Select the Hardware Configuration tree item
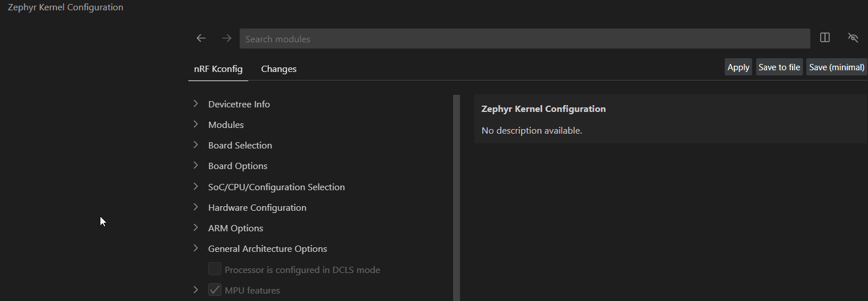The width and height of the screenshot is (868, 301). pyautogui.click(x=257, y=207)
